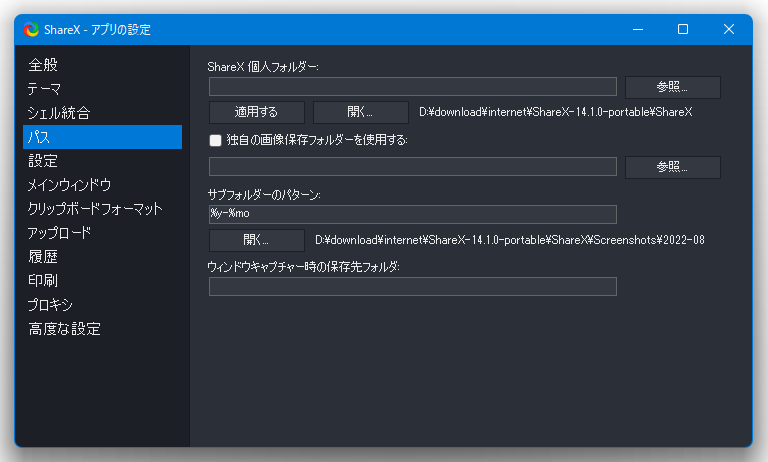768x462 pixels.
Task: Open the 設定 section
Action: click(102, 161)
